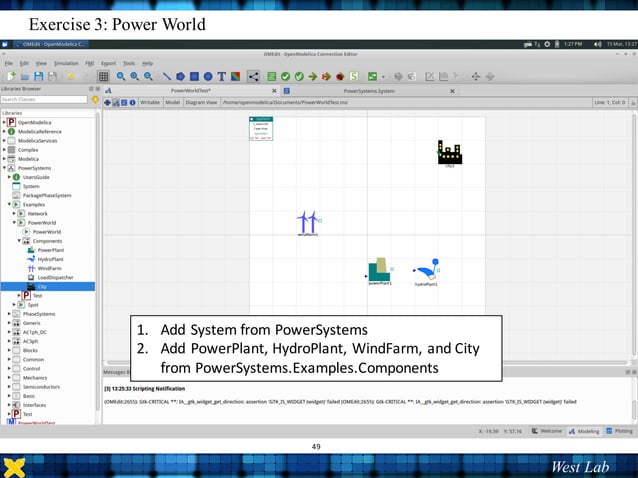Toggle the grid lines button in the toolbar
This screenshot has width=638, height=478.
coord(103,76)
